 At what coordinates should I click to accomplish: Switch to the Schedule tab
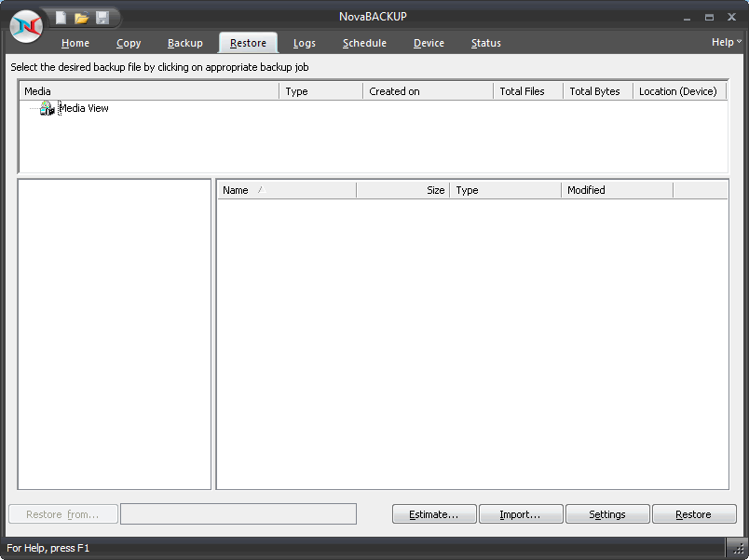pos(364,43)
